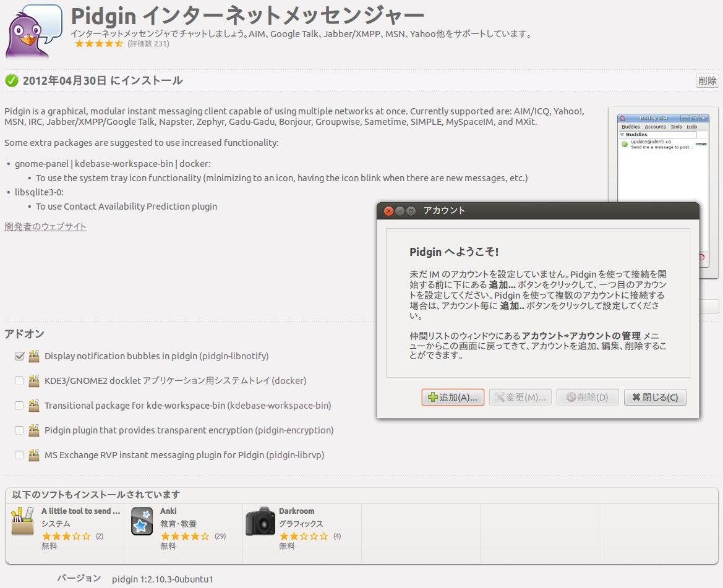723x588 pixels.
Task: Click the 教育・教養 category under Anki
Action: pos(179,524)
